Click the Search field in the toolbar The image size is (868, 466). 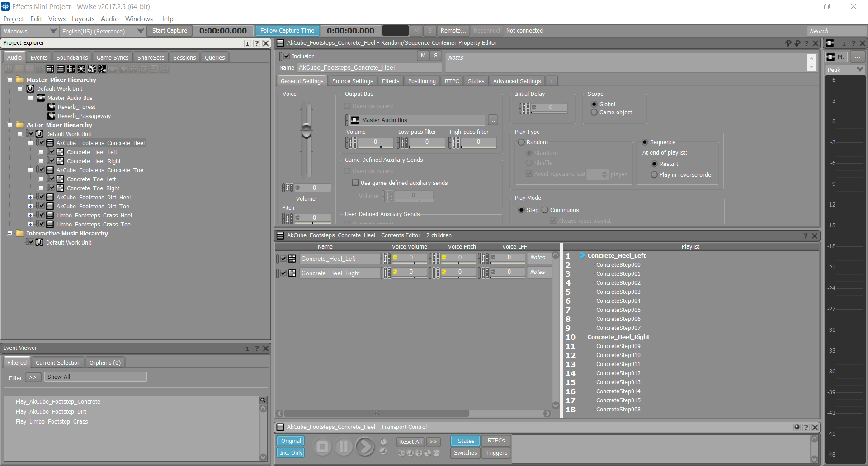pyautogui.click(x=836, y=31)
